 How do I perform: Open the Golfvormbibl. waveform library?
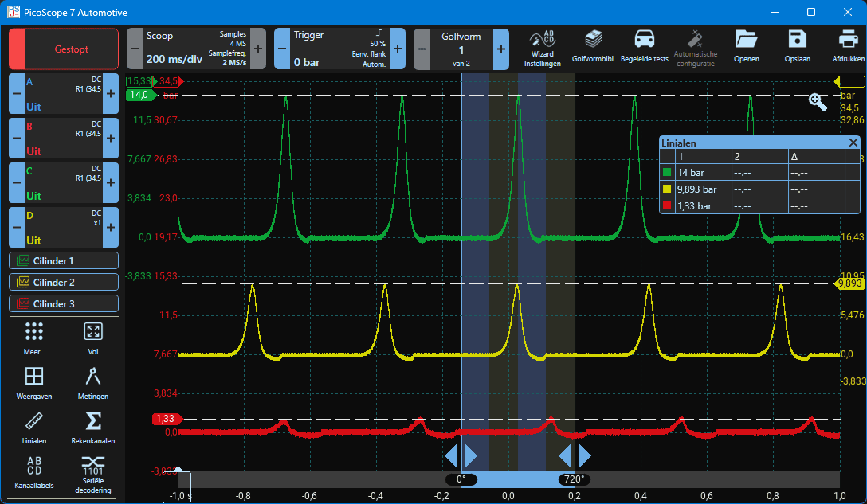pos(593,47)
